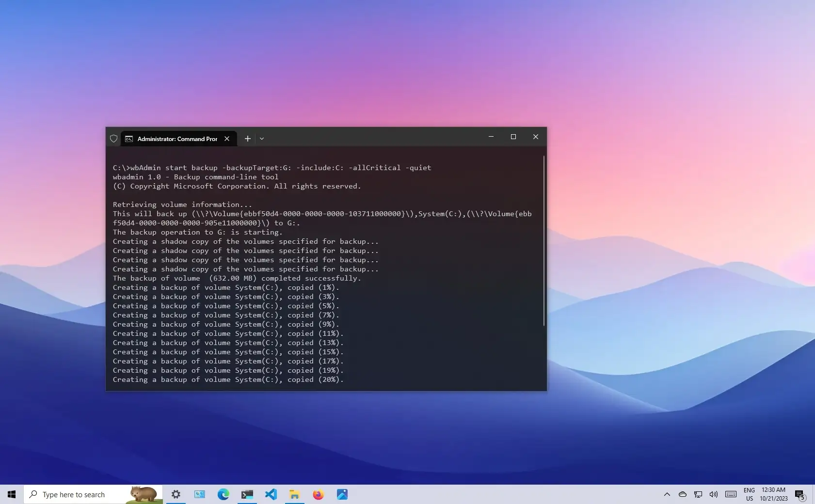Open the new tab dropdown chevron
815x504 pixels.
[262, 139]
